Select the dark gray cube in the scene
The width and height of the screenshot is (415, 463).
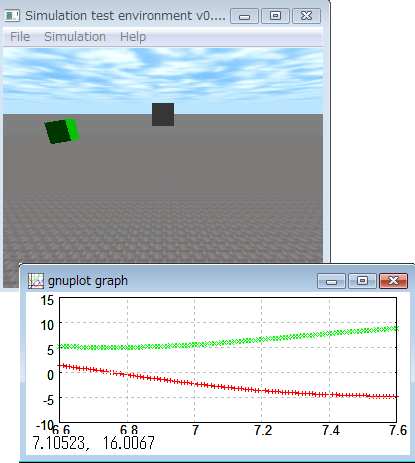tap(163, 114)
